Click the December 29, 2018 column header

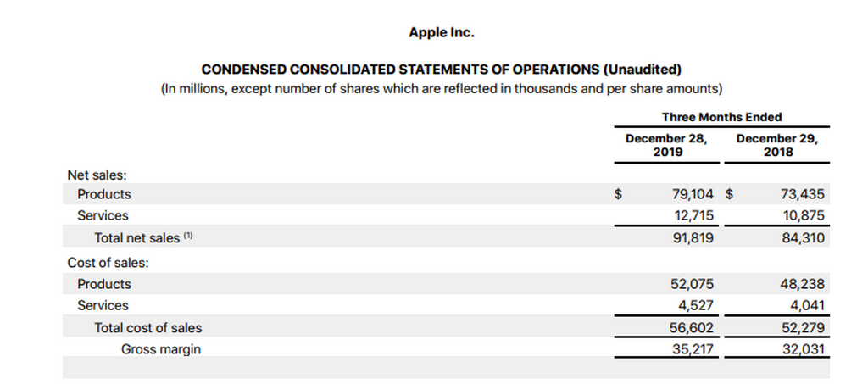coord(777,145)
